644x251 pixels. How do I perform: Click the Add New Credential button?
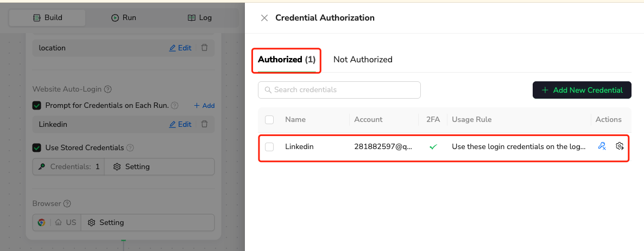click(x=582, y=90)
